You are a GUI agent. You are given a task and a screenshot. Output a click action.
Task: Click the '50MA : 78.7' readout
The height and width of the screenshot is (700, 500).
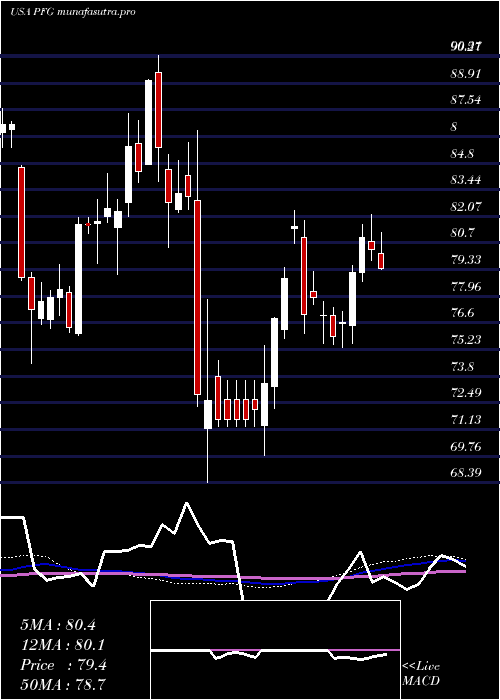tap(63, 685)
